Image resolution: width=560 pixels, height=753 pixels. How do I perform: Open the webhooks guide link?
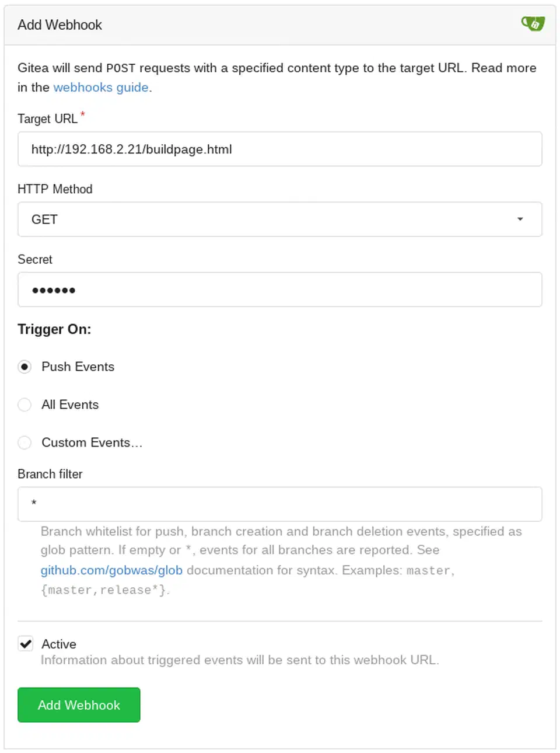100,88
